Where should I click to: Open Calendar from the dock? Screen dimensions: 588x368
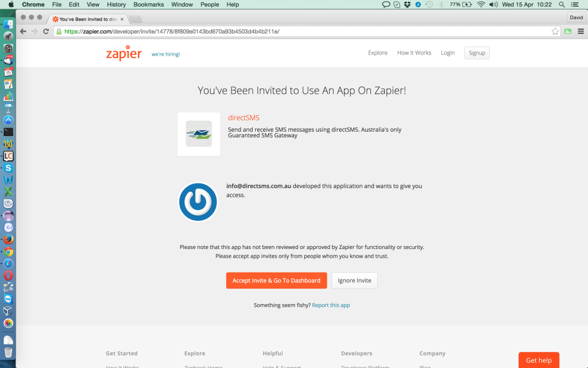8,72
